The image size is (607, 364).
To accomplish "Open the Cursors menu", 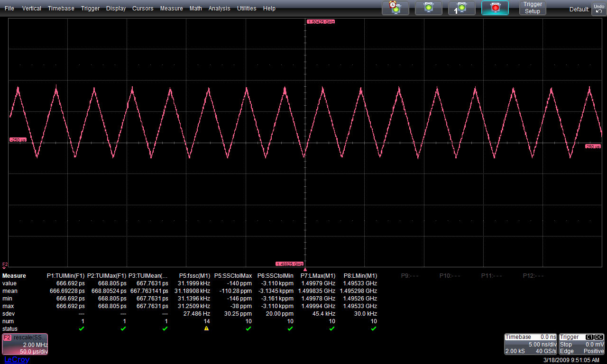I will [x=143, y=9].
